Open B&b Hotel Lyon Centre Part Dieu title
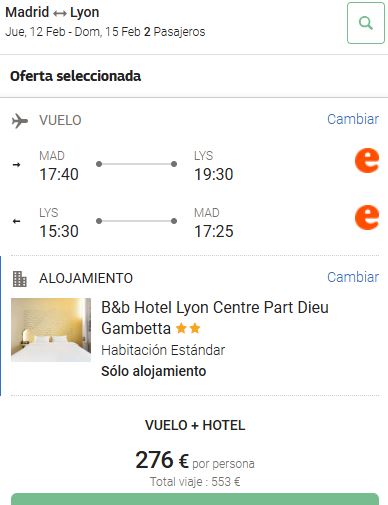388x505 pixels. coord(215,318)
